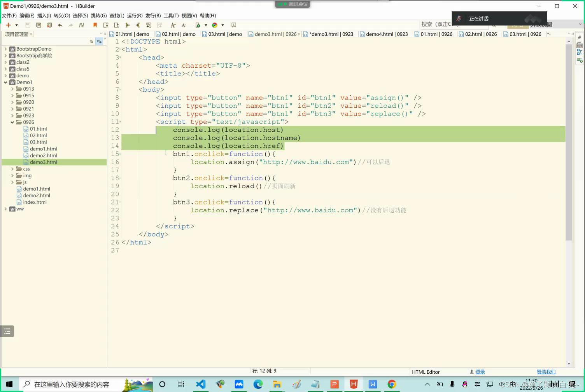This screenshot has width=585, height=392.
Task: Open the Chrome browser dropdown arrow
Action: (x=222, y=25)
